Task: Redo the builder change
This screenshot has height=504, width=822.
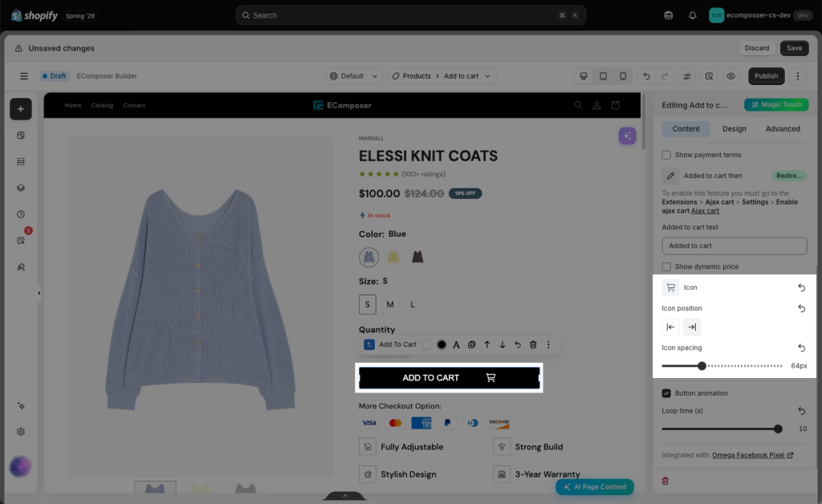Action: point(665,76)
